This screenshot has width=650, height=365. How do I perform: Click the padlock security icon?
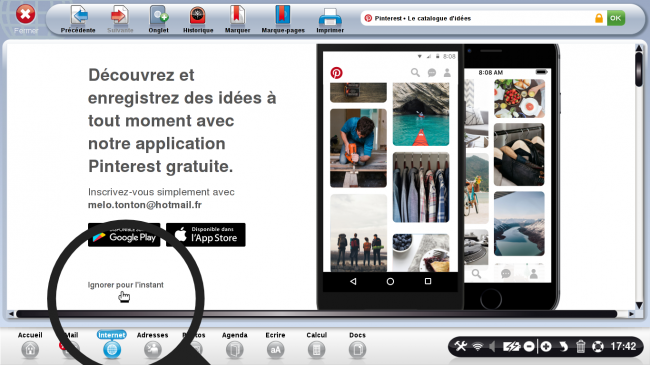coord(599,18)
